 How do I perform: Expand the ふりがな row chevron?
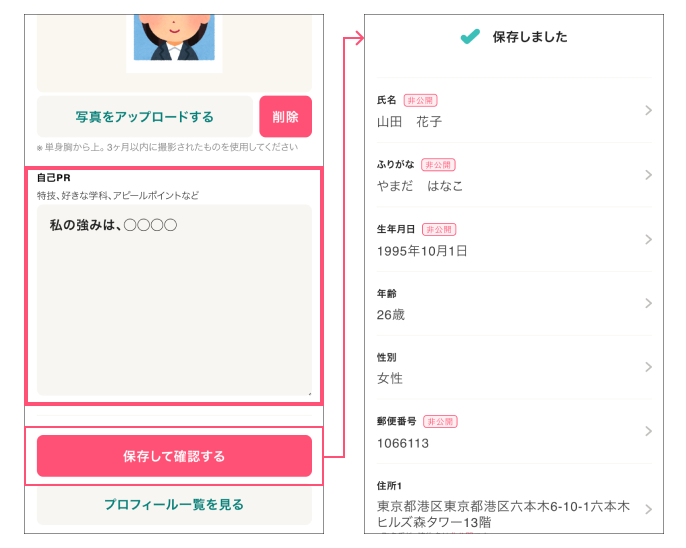coord(648,175)
